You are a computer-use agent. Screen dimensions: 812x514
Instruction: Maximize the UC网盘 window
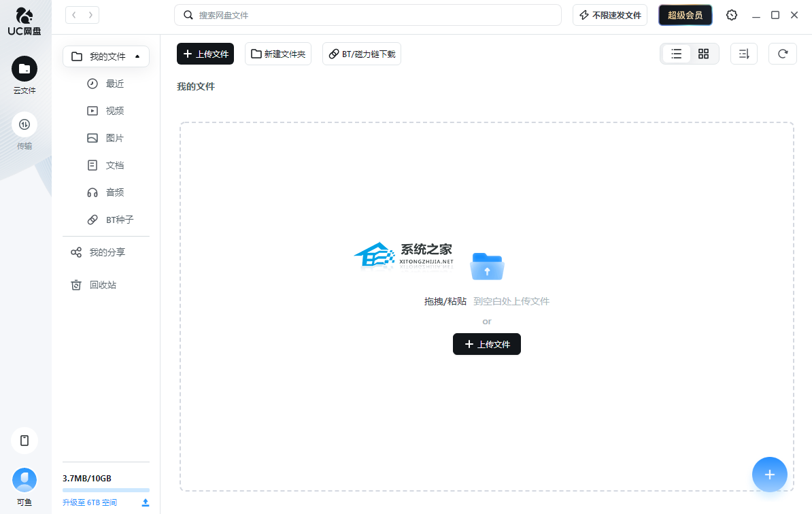[x=775, y=15]
